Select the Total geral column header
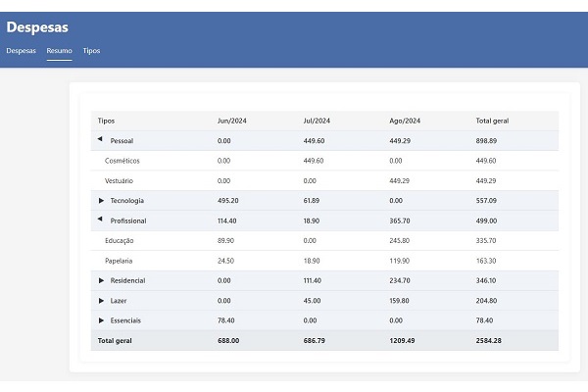This screenshot has width=588, height=392. 492,121
